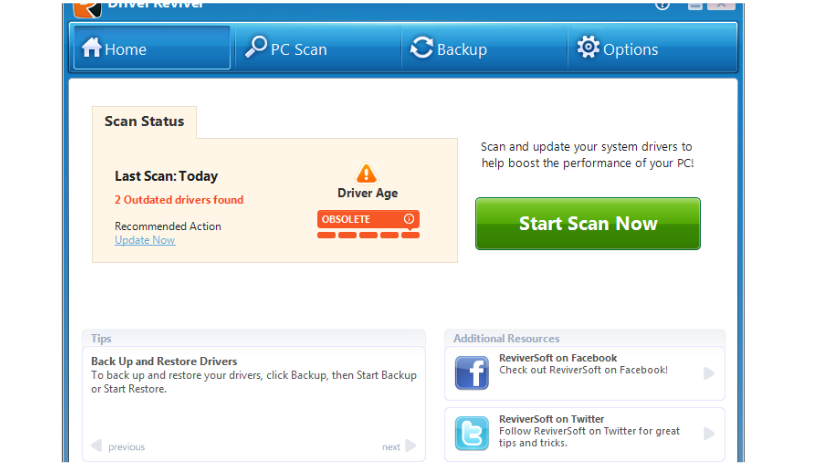Select the Scan Status tab
Screen dimensions: 827x465
click(x=144, y=122)
